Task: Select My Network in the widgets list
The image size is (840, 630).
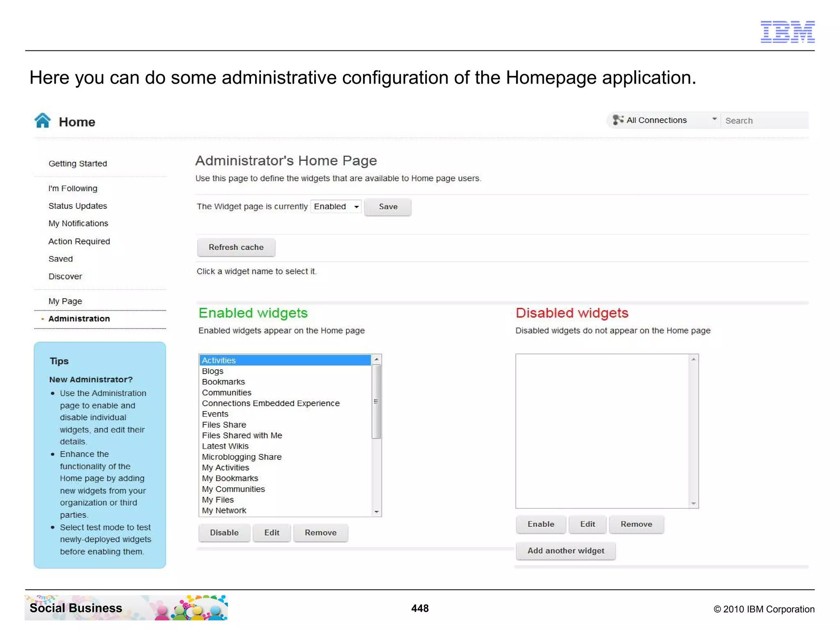Action: 285,511
